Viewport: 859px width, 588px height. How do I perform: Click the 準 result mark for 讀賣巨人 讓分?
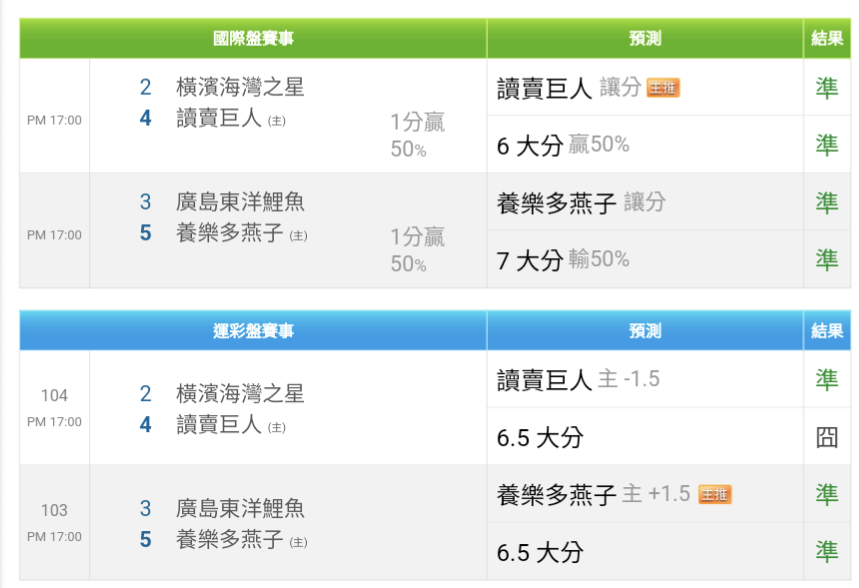coord(827,88)
